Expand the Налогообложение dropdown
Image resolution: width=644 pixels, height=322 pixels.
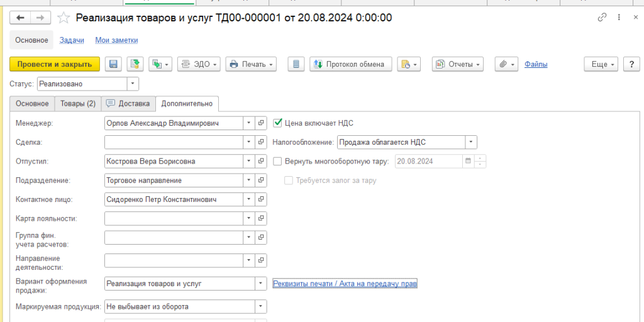click(470, 142)
